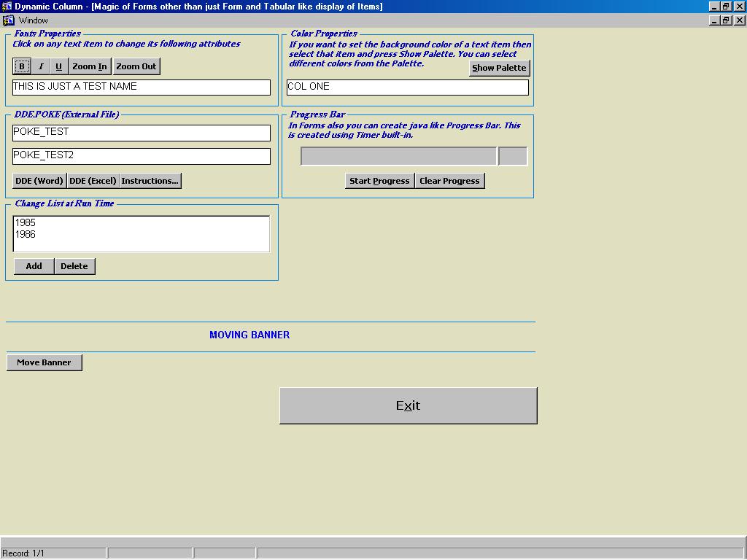Select 1985 in the run-time list

click(26, 222)
